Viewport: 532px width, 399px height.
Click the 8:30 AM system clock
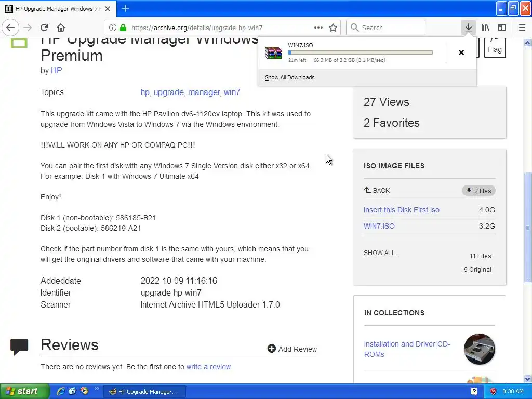pos(513,392)
